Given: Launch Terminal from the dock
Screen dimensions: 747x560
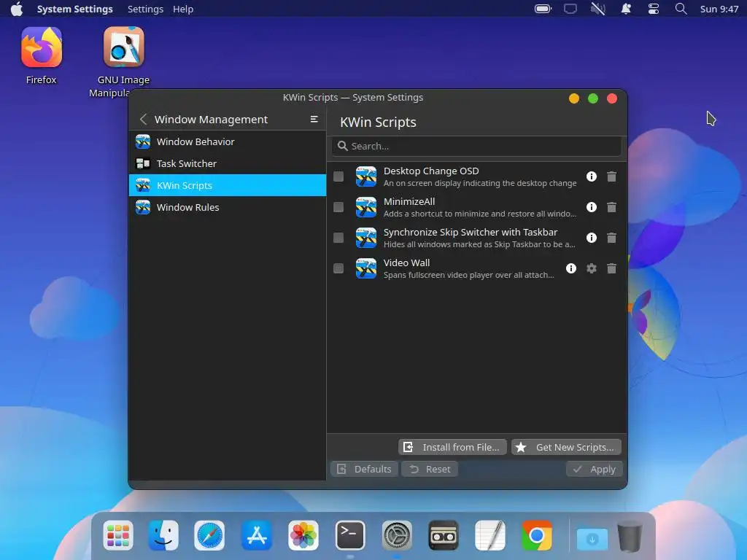Looking at the screenshot, I should point(350,536).
